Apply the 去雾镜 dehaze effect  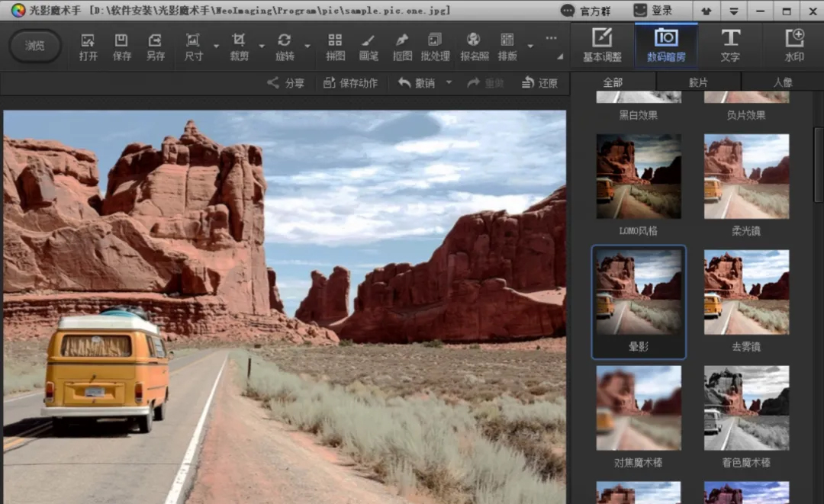(746, 293)
